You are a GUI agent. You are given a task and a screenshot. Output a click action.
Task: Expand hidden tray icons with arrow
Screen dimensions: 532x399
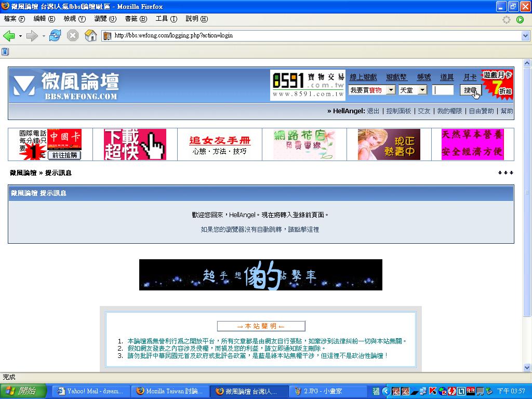coord(386,391)
